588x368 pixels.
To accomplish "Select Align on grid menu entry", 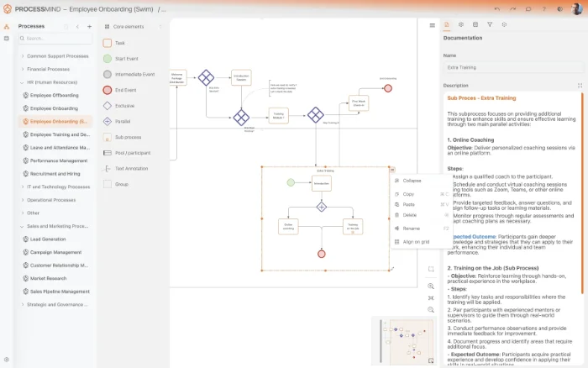I will [416, 242].
